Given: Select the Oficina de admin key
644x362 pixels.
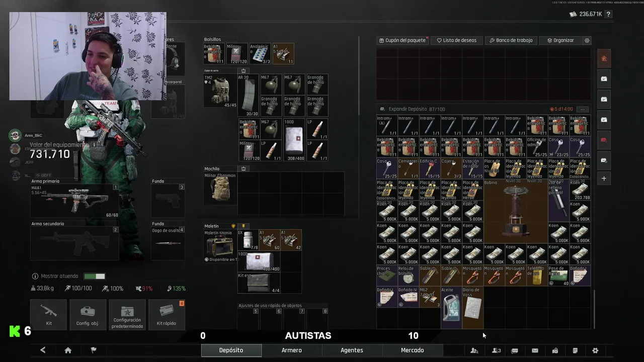Looking at the screenshot, I should pos(537,147).
